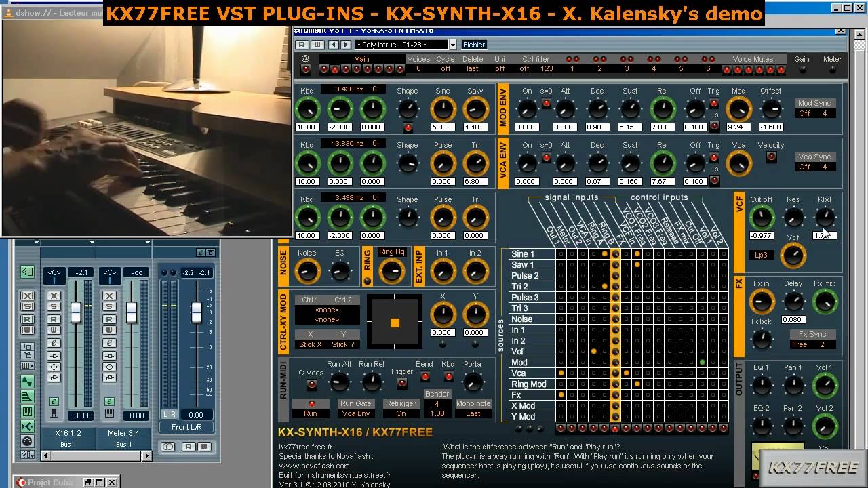
Task: Mute the Meter 3-4 mixer channel
Action: tap(110, 296)
